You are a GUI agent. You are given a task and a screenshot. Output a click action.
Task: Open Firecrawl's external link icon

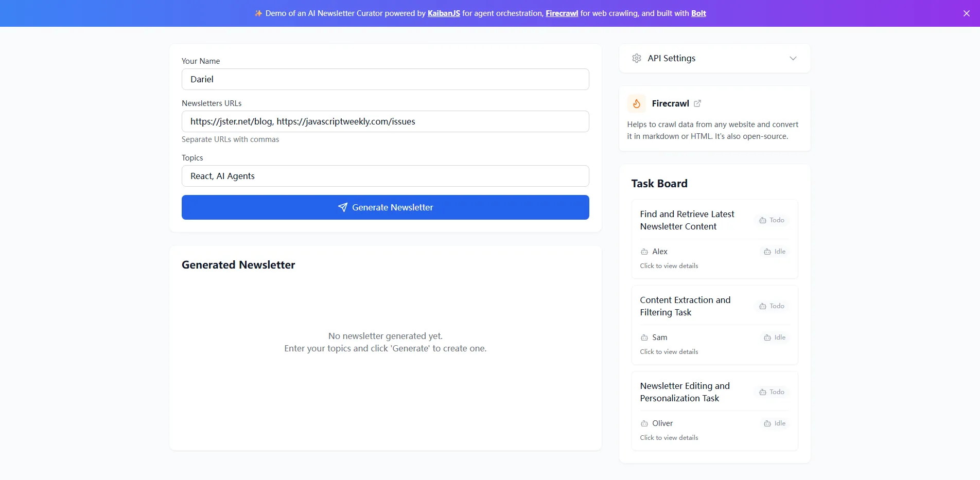(697, 103)
